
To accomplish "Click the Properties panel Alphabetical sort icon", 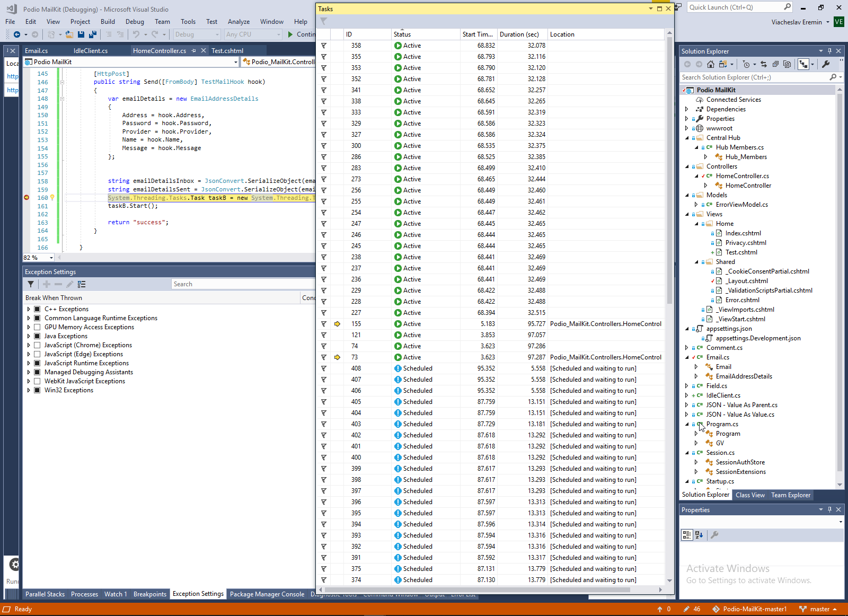I will [x=699, y=535].
